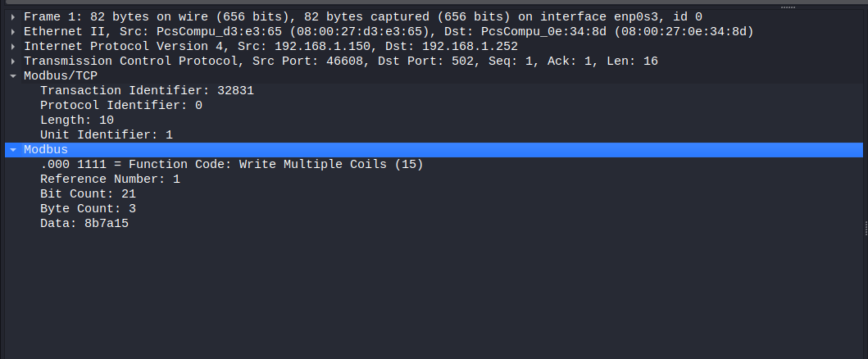This screenshot has height=359, width=868.
Task: Select the Frame 1 summary text line
Action: pos(362,16)
